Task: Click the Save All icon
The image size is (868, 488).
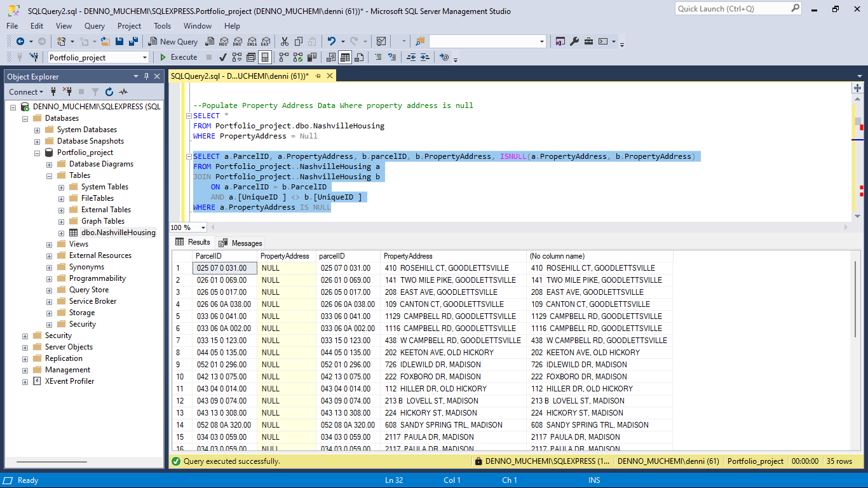Action: [x=133, y=41]
